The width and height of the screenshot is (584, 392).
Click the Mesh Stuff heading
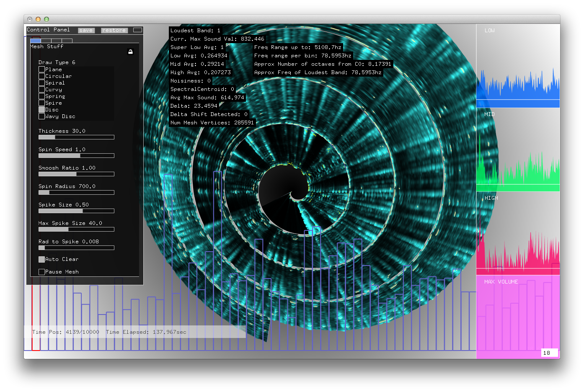tap(47, 46)
